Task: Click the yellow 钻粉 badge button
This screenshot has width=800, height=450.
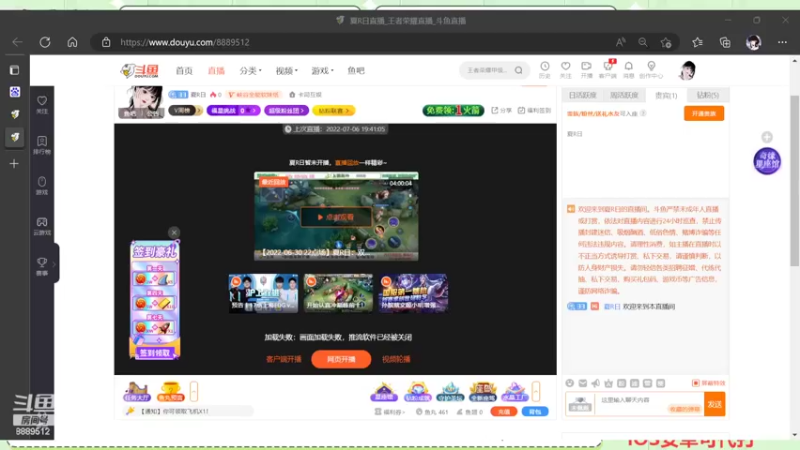Action: pos(334,110)
